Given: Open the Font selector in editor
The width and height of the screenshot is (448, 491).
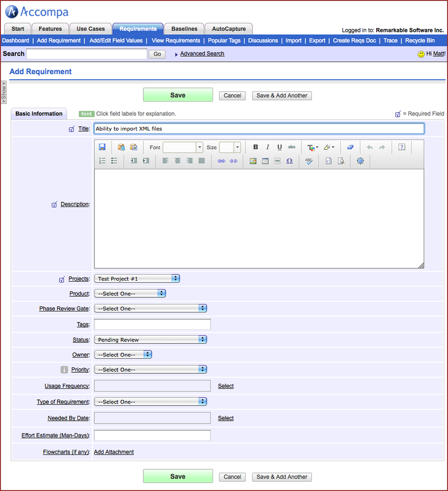Looking at the screenshot, I should (x=183, y=147).
